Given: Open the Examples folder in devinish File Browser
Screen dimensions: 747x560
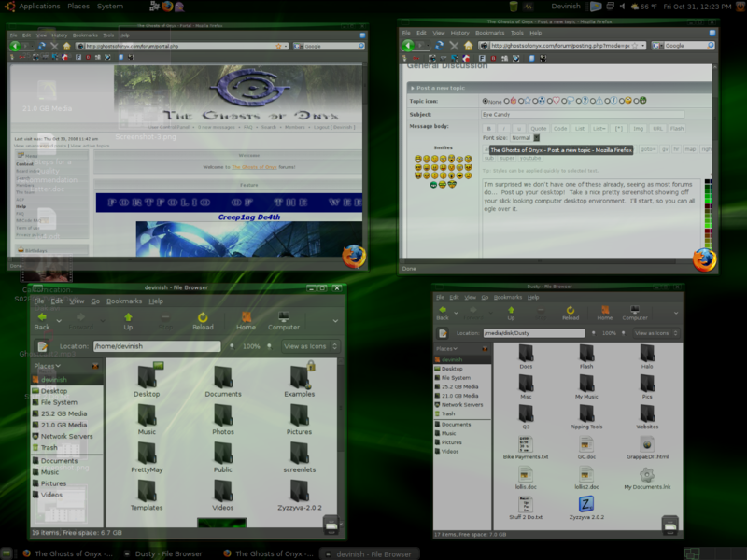Looking at the screenshot, I should click(299, 380).
